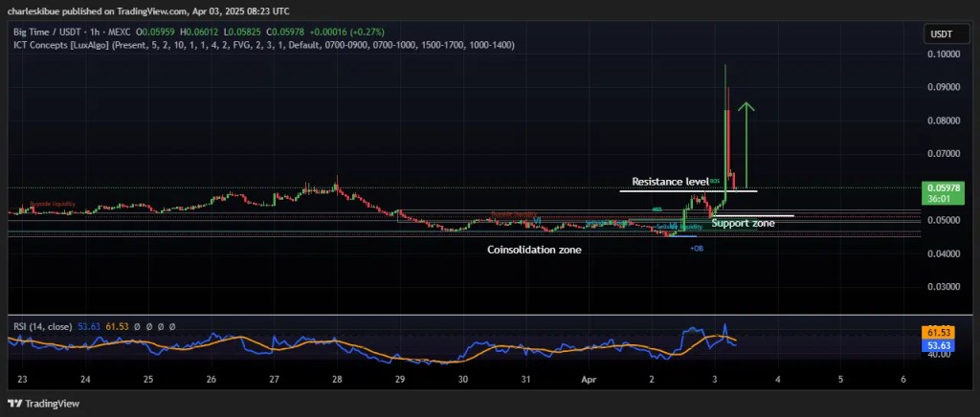
Task: Select the 'Coinsolidation zone' text annotation
Action: pos(534,249)
